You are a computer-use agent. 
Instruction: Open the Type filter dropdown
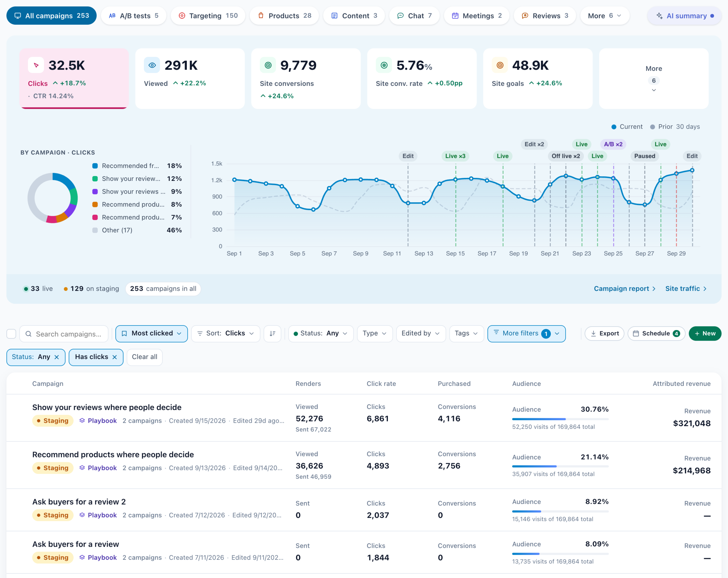[375, 333]
